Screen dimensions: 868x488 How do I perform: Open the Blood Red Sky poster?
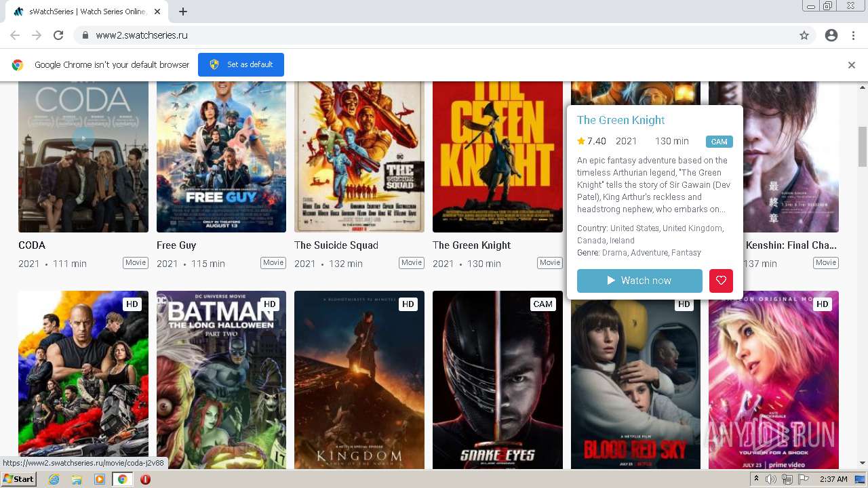[635, 385]
